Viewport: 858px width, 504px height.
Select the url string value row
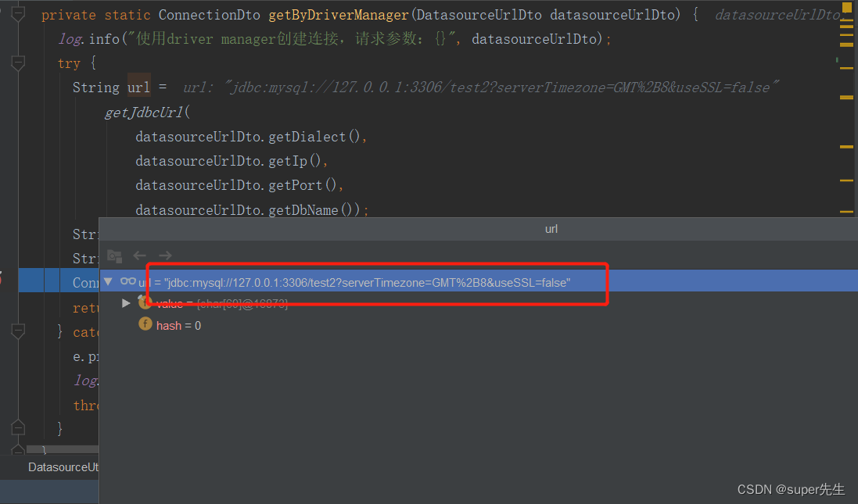pos(478,281)
